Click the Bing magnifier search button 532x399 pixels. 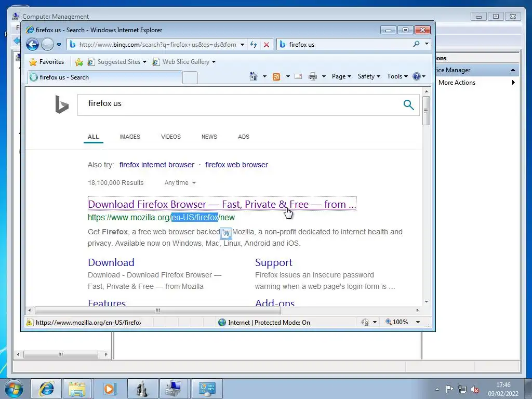coord(408,105)
